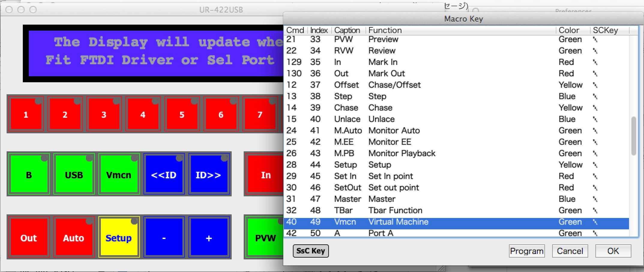Click the blue <<ID key
This screenshot has height=272, width=644.
164,174
